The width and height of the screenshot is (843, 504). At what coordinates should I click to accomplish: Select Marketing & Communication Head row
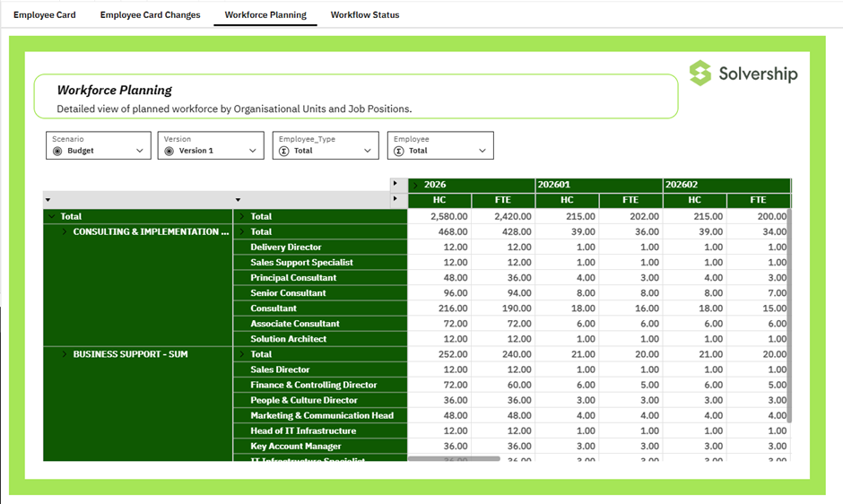320,416
